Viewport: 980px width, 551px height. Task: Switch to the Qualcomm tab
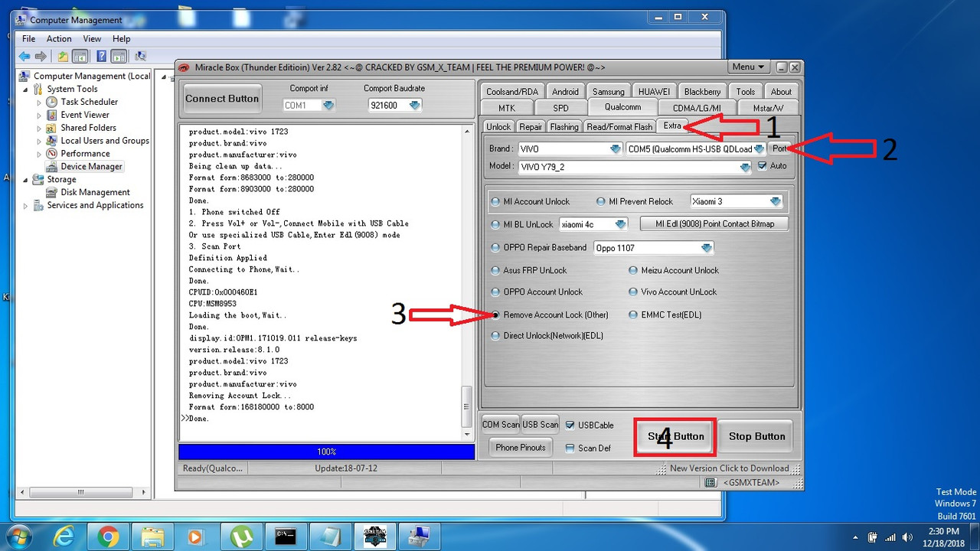pos(622,108)
